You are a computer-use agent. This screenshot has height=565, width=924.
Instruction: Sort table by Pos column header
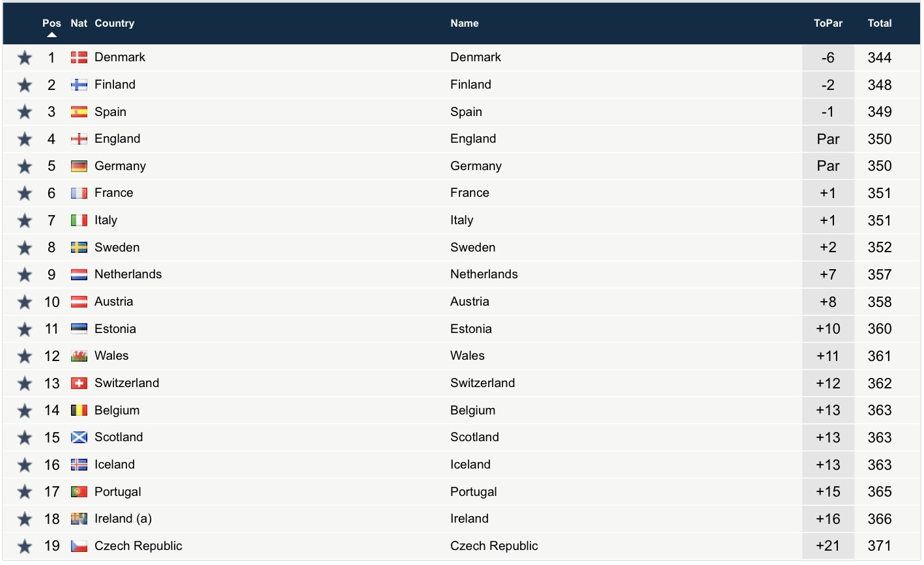(x=51, y=23)
